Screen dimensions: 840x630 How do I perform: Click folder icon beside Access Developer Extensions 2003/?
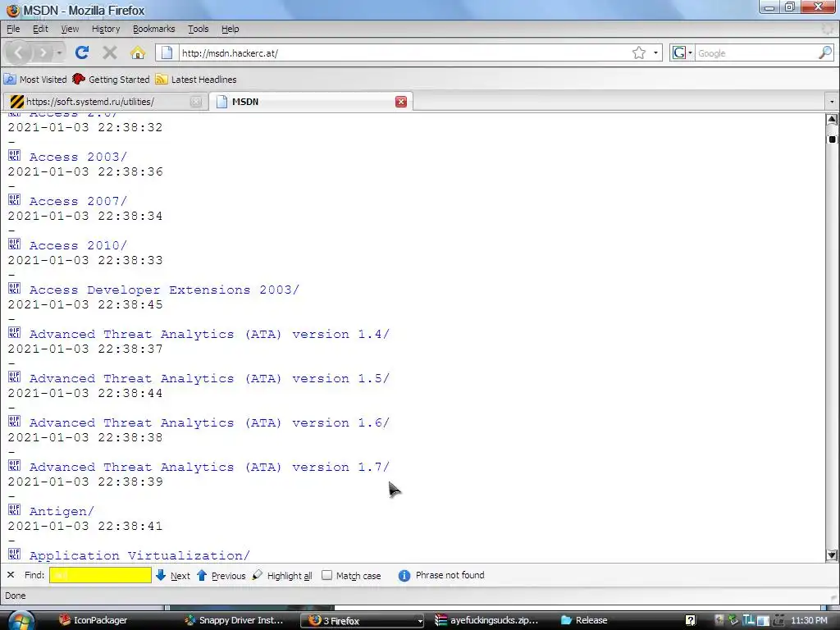(15, 288)
